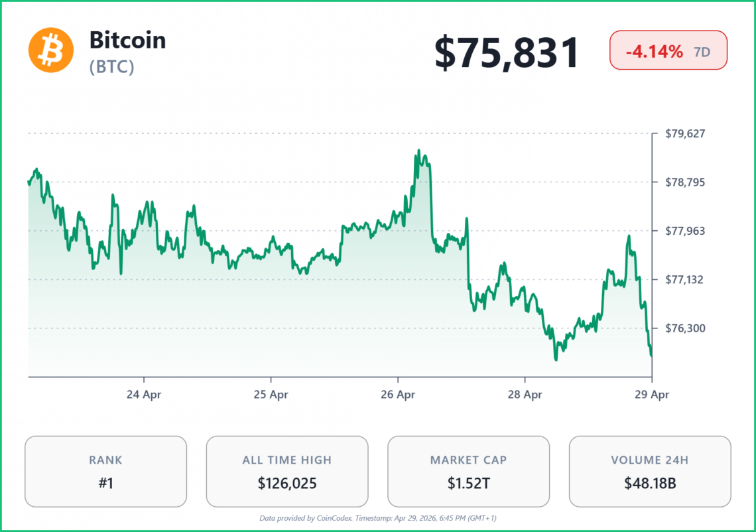The image size is (756, 532).
Task: Click the (BTC) ticker symbol
Action: pyautogui.click(x=111, y=67)
